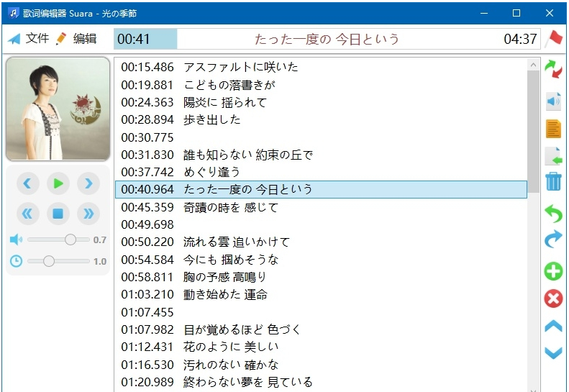Screen dimensions: 569x392
Task: Click the red flag icon
Action: 554,38
